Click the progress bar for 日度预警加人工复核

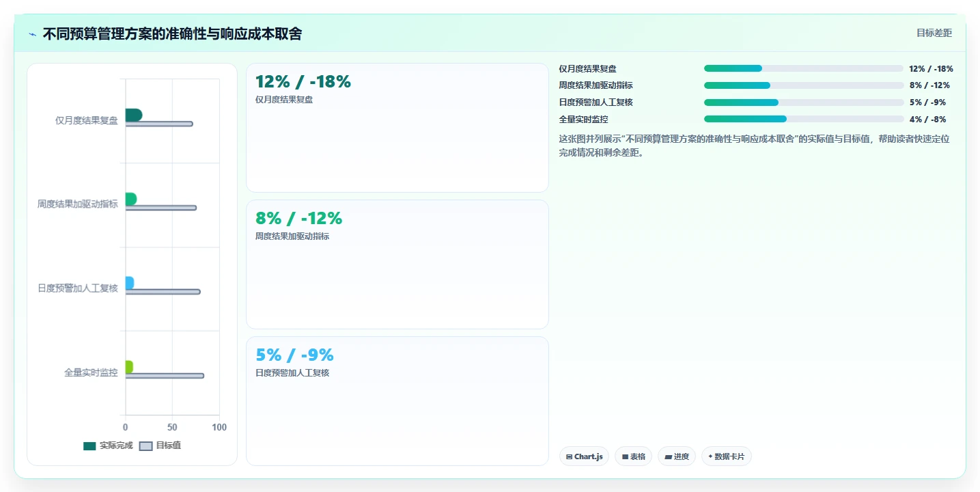pos(804,102)
